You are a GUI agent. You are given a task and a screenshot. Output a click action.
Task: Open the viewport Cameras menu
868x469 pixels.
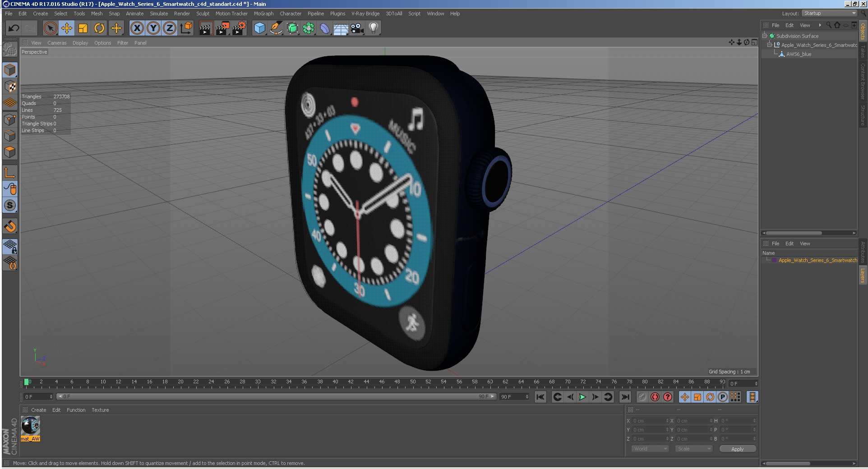[57, 43]
